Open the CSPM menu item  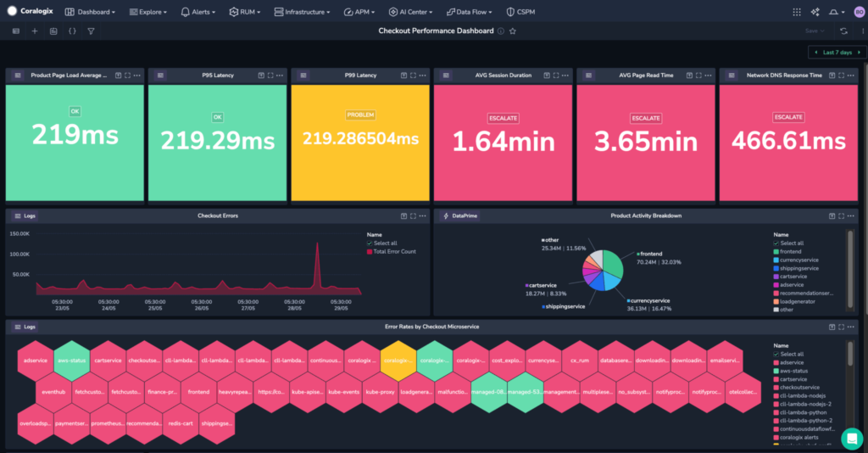[x=521, y=12]
